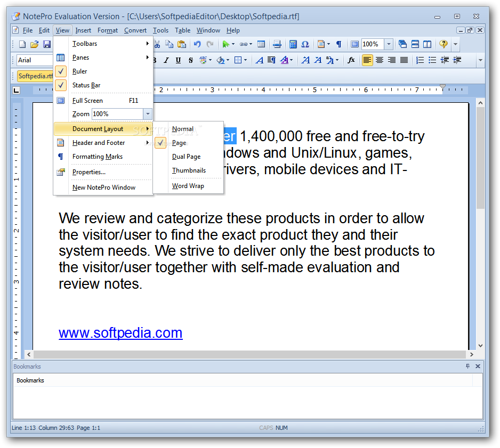Open the Table menu
Viewport: 500px width, 448px height.
point(182,30)
